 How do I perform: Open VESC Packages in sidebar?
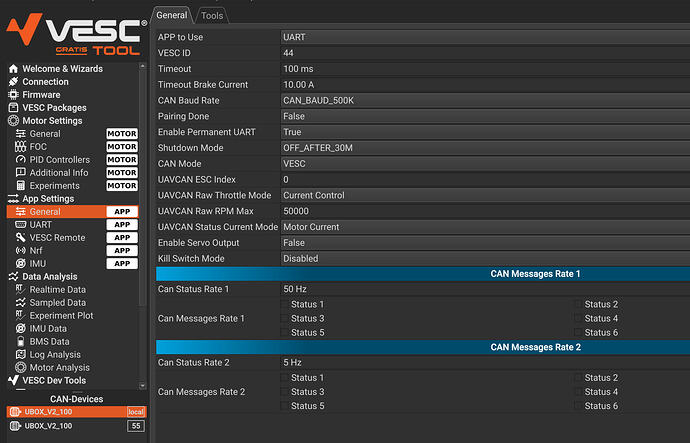(x=54, y=108)
